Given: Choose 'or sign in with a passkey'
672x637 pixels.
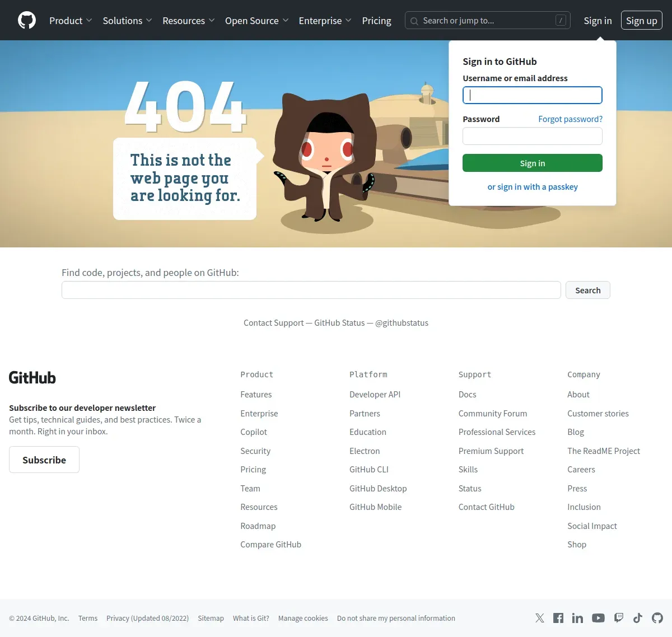Looking at the screenshot, I should click(533, 187).
